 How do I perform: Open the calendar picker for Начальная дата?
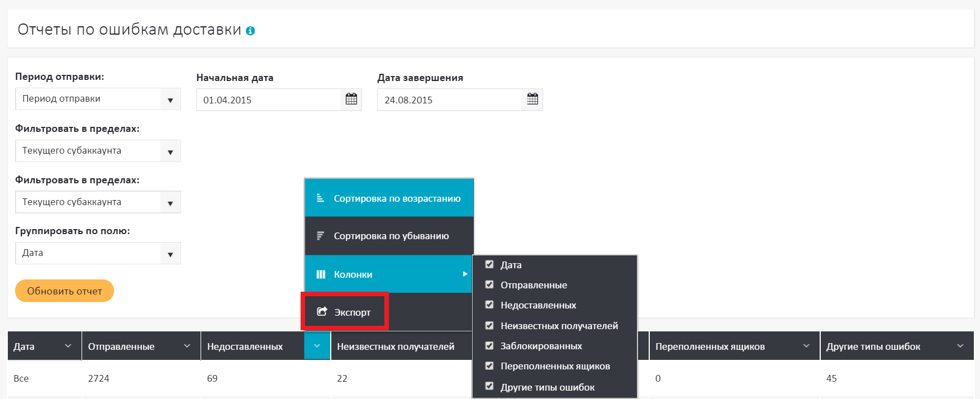351,99
